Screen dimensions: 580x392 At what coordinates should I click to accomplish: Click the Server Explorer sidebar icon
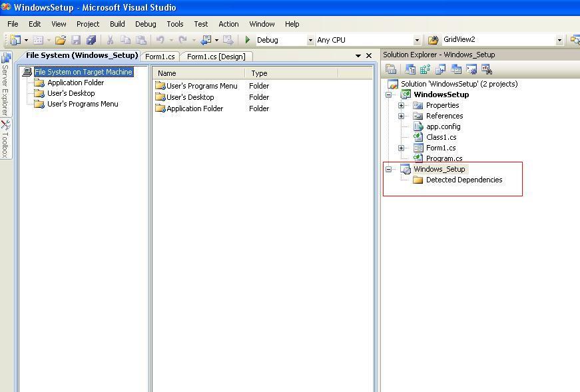click(x=6, y=58)
